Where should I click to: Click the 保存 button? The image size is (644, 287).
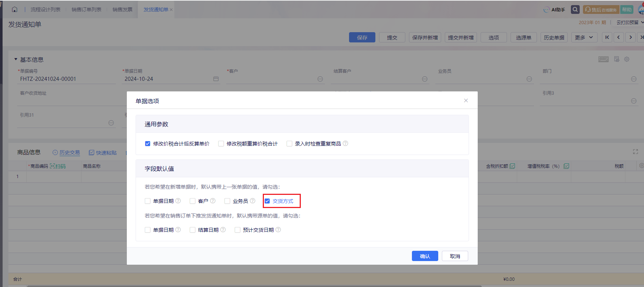(x=362, y=38)
